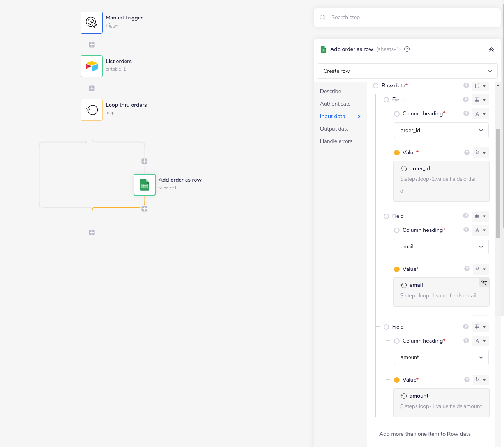
Task: Open the amount column heading dropdown
Action: point(441,357)
